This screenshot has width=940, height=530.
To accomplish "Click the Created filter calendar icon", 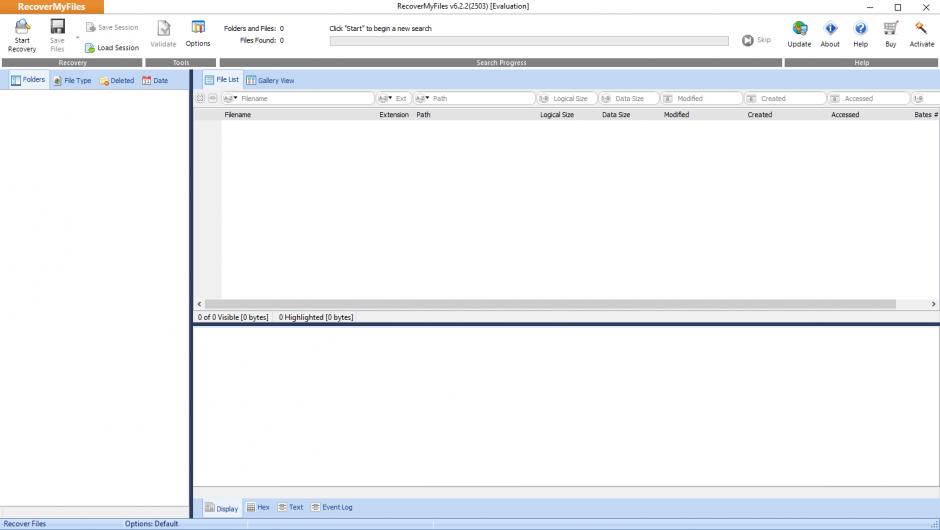I will tap(751, 98).
